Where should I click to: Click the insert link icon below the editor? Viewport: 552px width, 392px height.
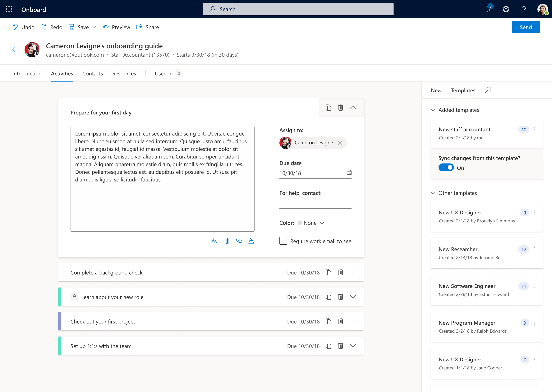[239, 241]
